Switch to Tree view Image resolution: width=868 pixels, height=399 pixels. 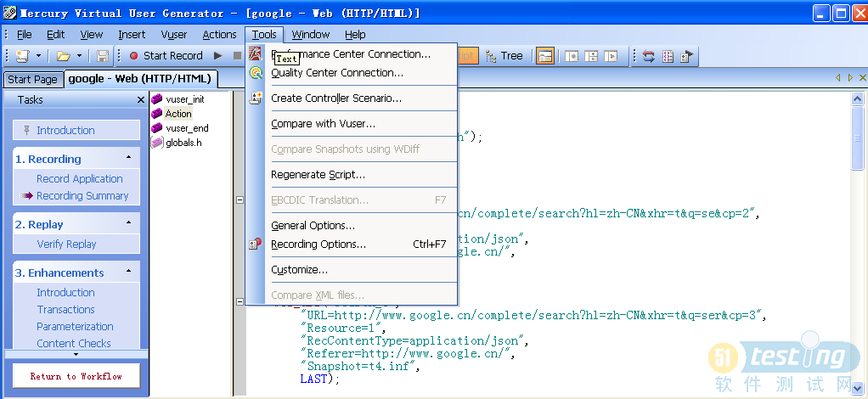coord(504,56)
